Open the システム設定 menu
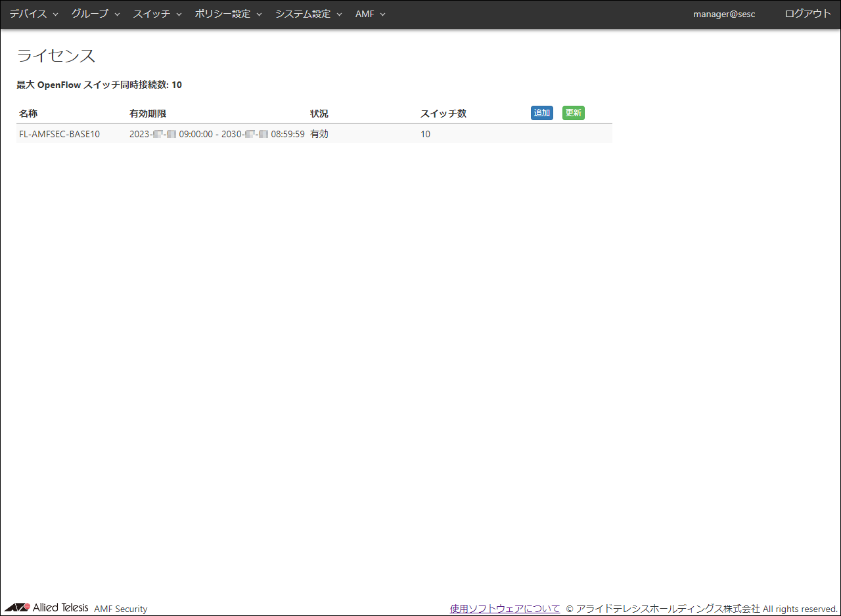841x616 pixels. pyautogui.click(x=303, y=14)
